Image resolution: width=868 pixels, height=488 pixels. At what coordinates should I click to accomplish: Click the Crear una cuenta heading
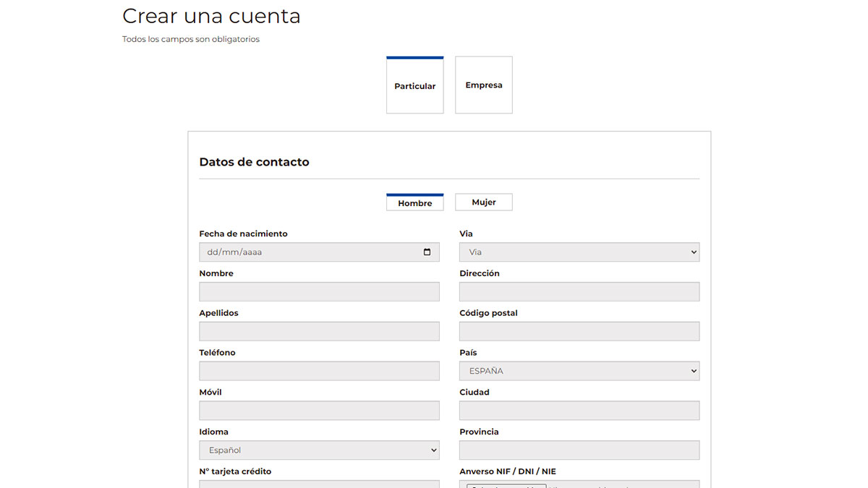[x=211, y=15]
